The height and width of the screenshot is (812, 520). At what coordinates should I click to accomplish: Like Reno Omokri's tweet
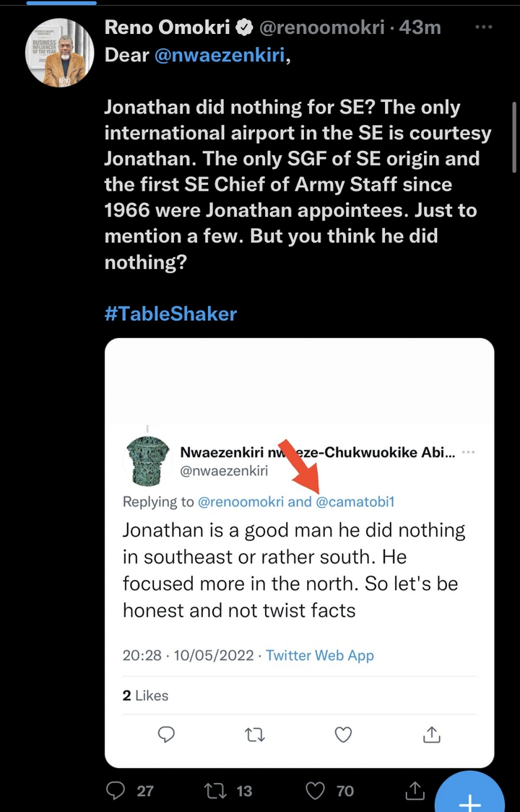pyautogui.click(x=316, y=790)
